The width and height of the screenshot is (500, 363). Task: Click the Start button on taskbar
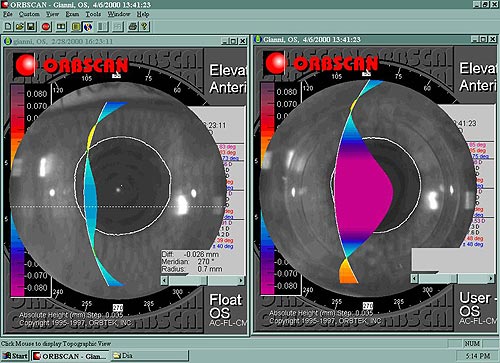click(15, 356)
